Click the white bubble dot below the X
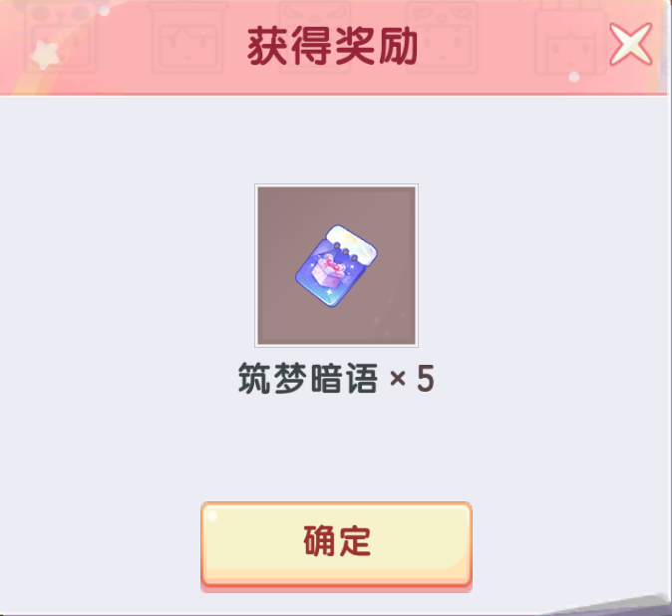 tap(574, 77)
